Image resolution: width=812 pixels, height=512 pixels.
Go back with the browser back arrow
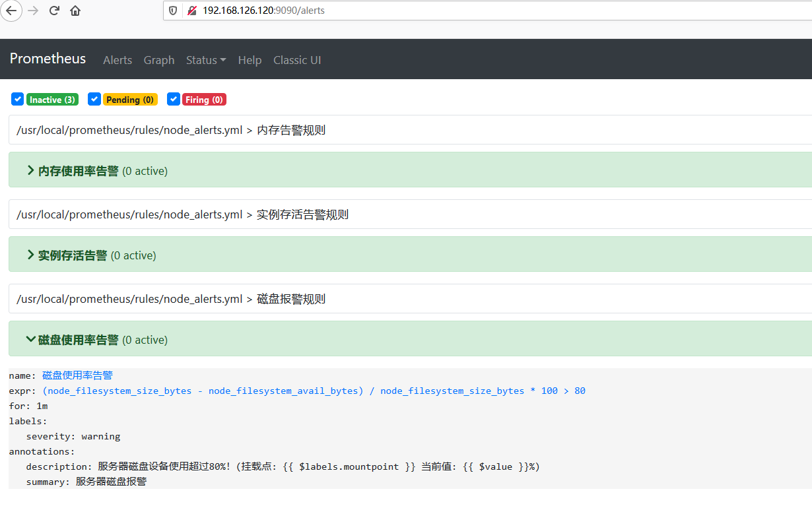click(x=11, y=11)
